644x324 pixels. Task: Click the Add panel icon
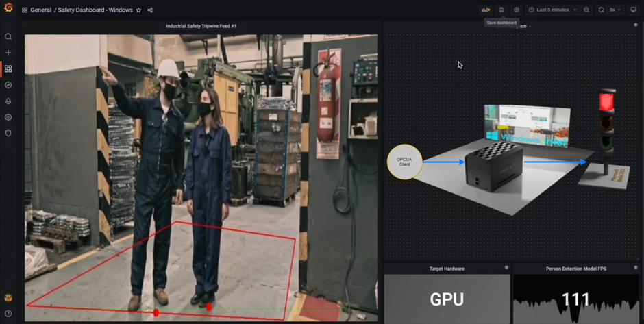pos(486,10)
